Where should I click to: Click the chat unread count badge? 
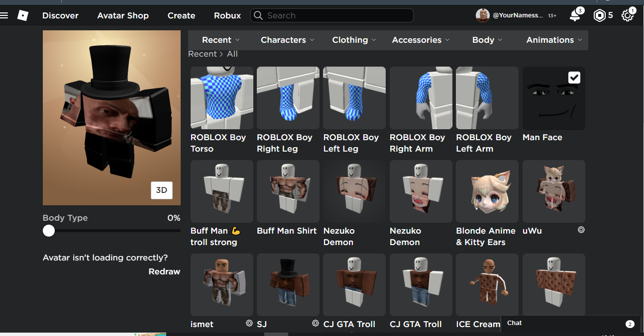[x=630, y=324]
